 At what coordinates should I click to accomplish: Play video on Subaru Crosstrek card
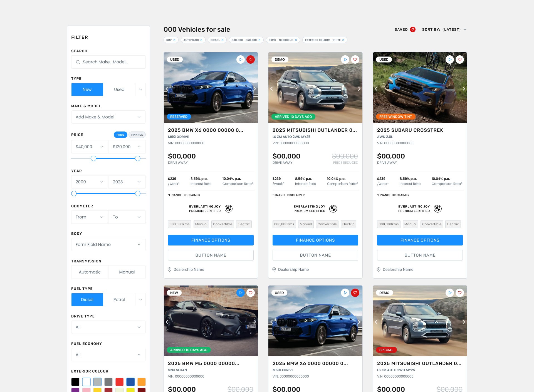450,59
